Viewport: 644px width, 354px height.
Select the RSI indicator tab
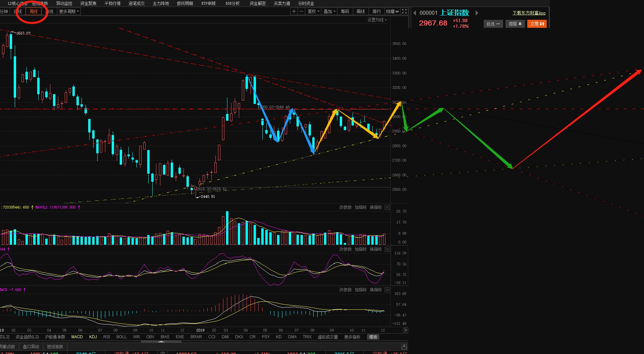click(107, 337)
